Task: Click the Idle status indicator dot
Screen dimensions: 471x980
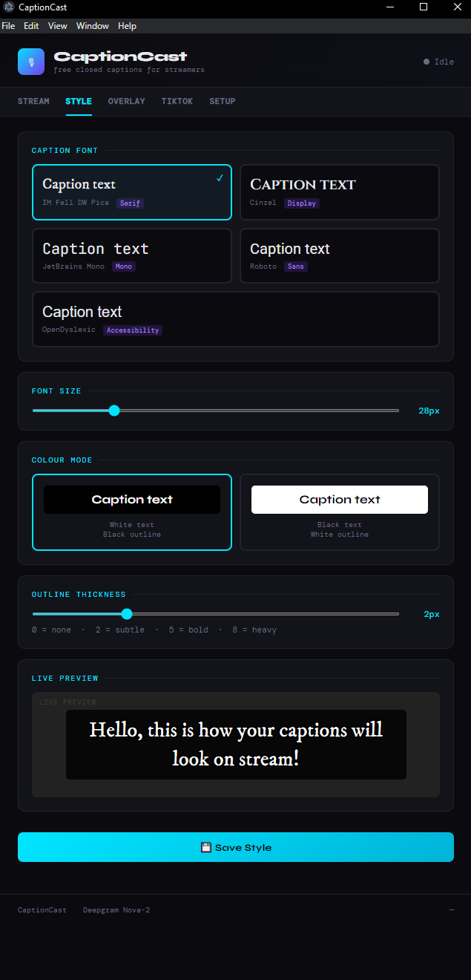Action: 426,62
